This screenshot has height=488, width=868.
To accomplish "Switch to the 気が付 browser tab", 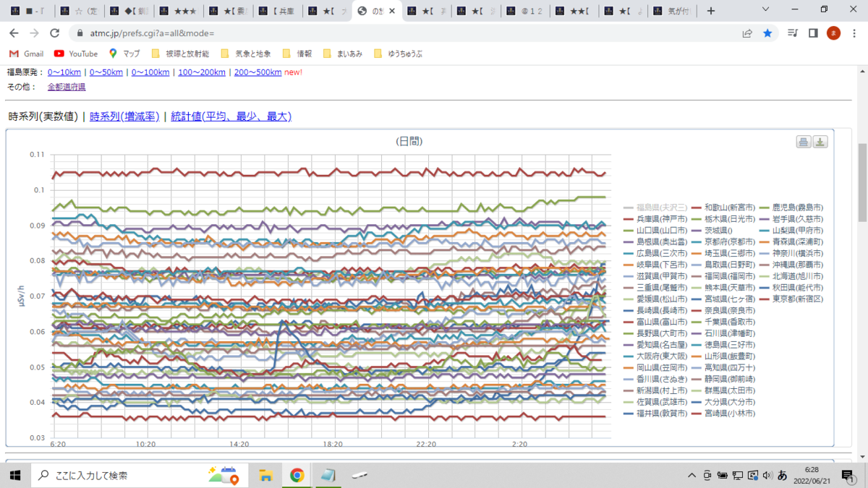I will [x=672, y=11].
